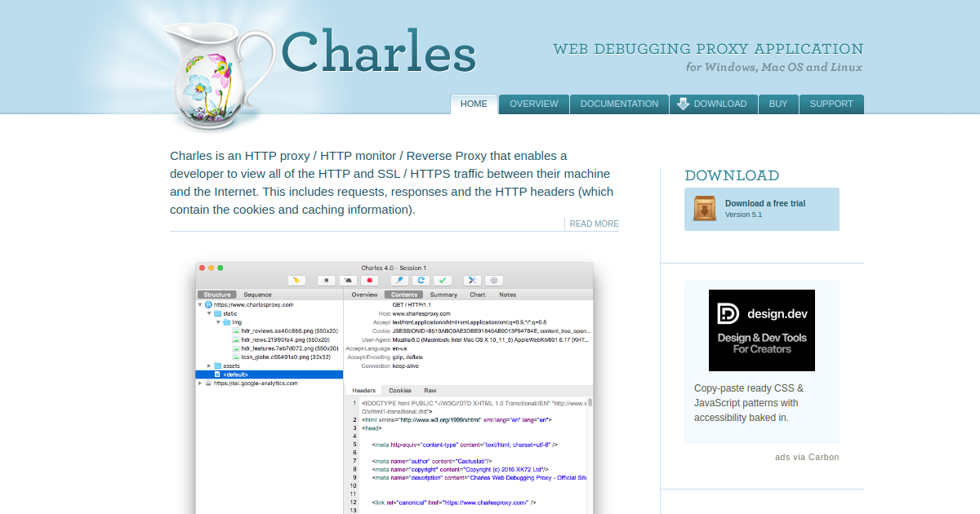The height and width of the screenshot is (514, 980).
Task: Click the assets folder icon
Action: 218,366
